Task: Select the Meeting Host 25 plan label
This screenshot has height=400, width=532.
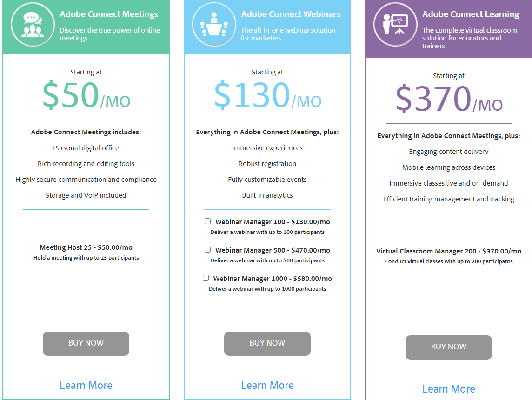Action: pos(86,247)
